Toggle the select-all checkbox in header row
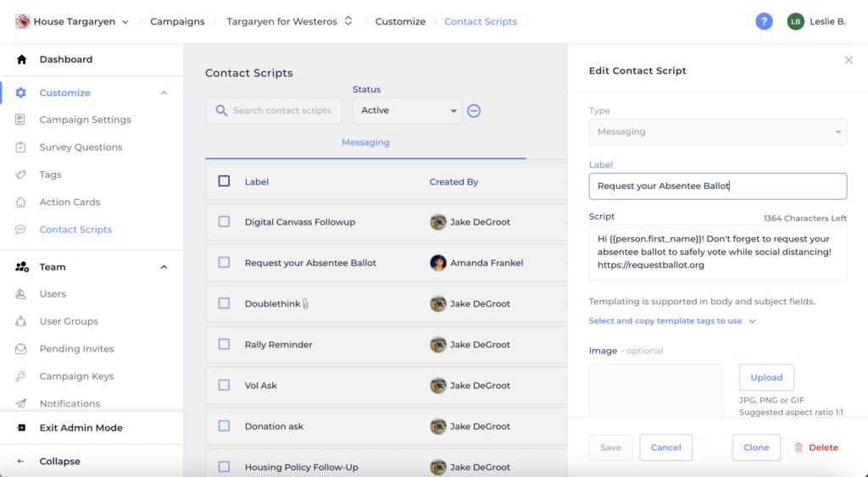 [224, 181]
